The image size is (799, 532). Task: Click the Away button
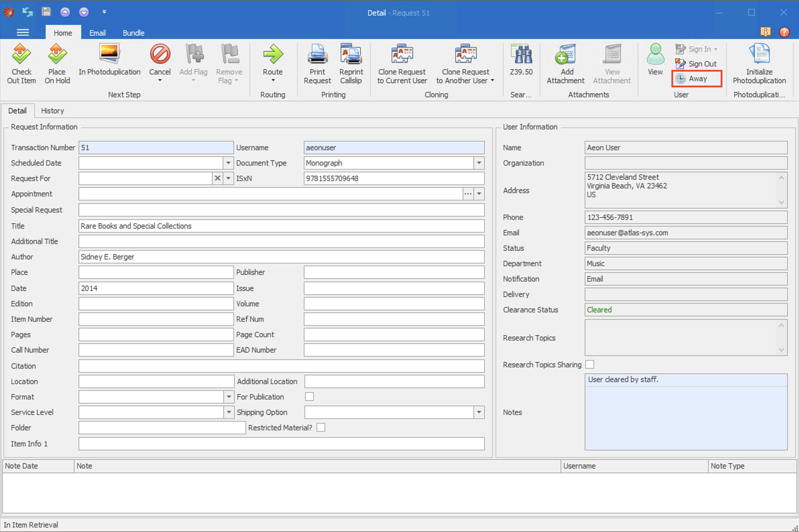(696, 79)
